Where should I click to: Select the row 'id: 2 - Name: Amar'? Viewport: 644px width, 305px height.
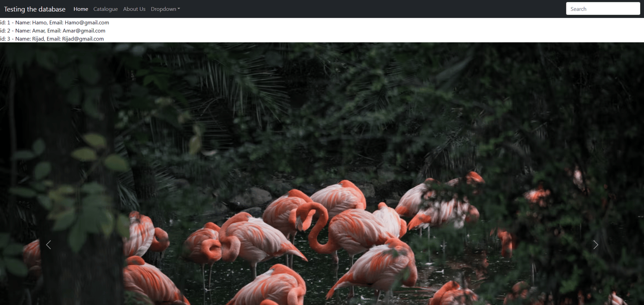(53, 31)
